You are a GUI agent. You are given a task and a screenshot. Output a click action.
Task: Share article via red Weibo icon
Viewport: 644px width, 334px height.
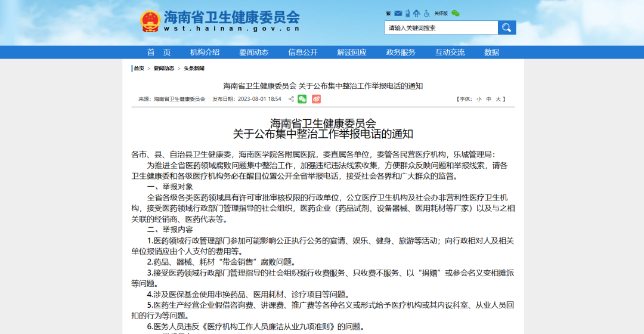point(316,99)
